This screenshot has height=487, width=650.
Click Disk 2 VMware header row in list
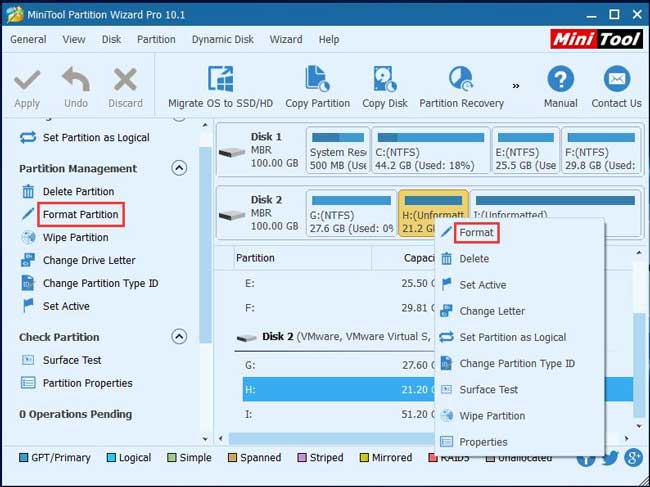334,337
